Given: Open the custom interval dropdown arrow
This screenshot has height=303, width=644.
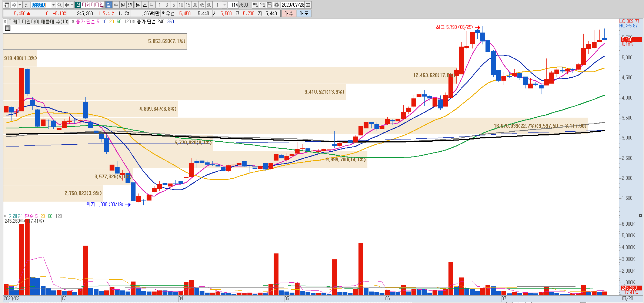Looking at the screenshot, I should coord(224,5).
